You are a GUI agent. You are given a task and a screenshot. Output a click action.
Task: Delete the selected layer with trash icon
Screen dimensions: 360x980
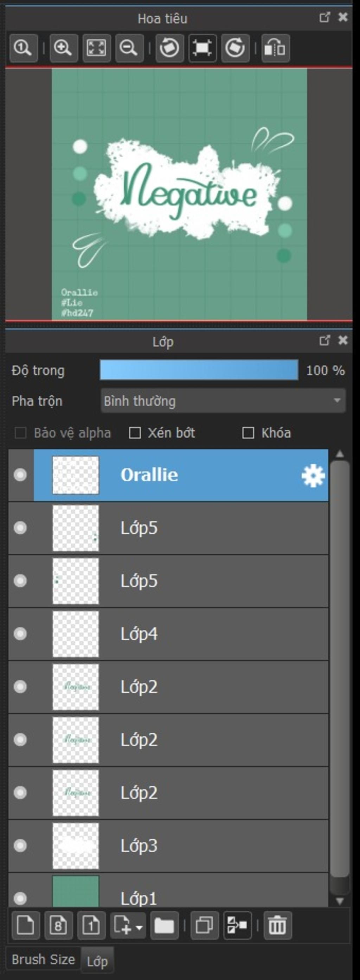point(277,925)
